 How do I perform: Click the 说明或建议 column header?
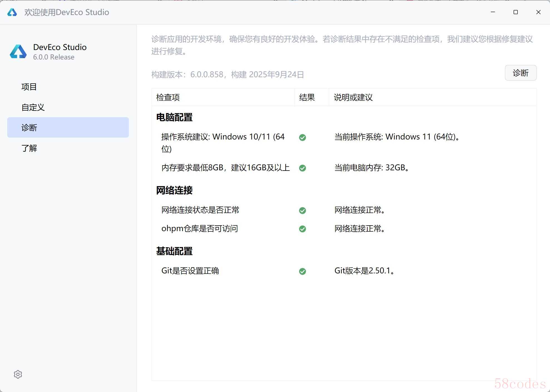click(353, 98)
